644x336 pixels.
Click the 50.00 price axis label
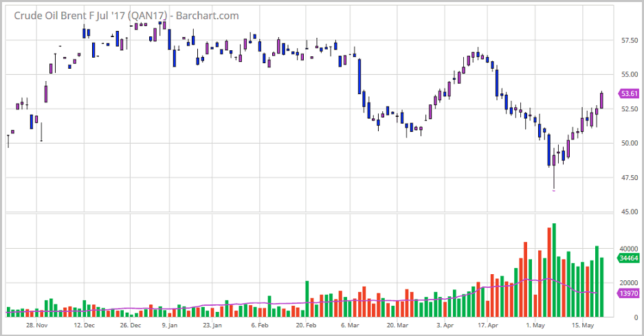[x=630, y=143]
